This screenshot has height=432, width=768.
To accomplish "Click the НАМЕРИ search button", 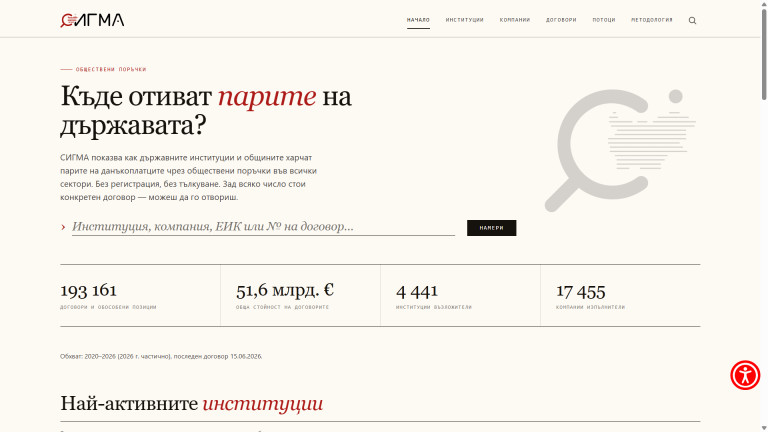I will click(x=491, y=228).
